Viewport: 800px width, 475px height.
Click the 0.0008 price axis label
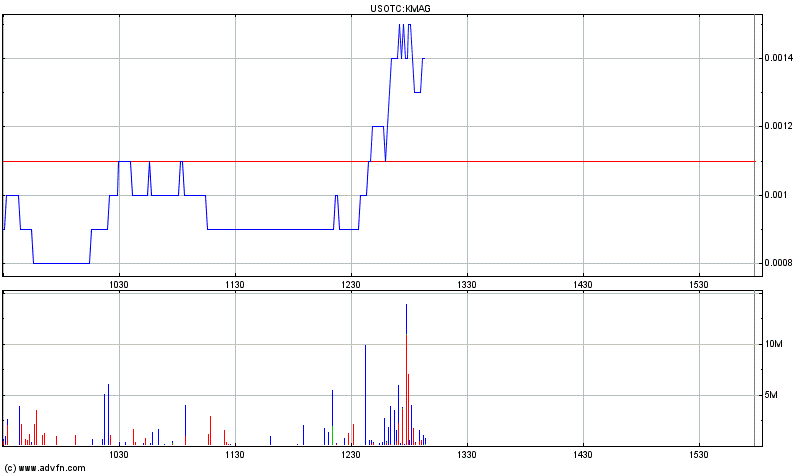[x=779, y=263]
